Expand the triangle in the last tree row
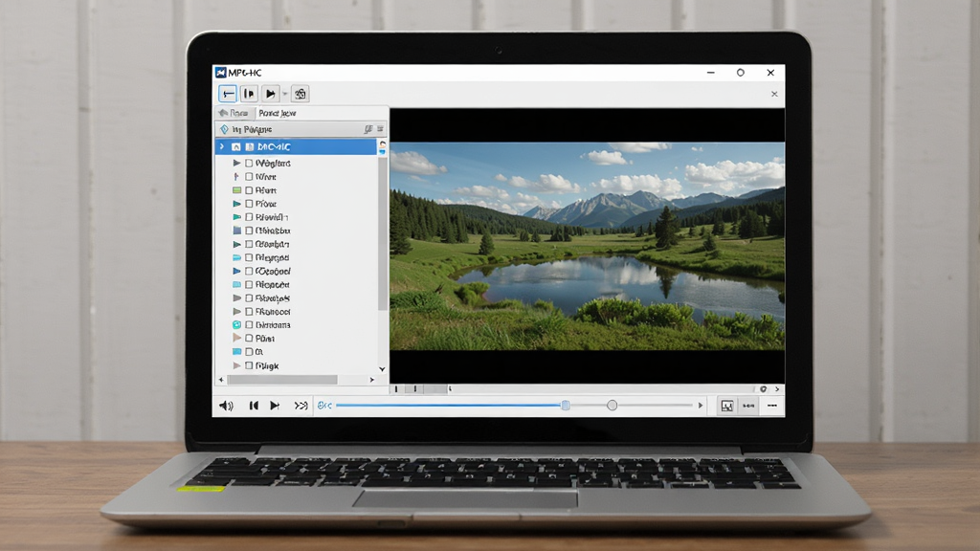 click(x=237, y=365)
